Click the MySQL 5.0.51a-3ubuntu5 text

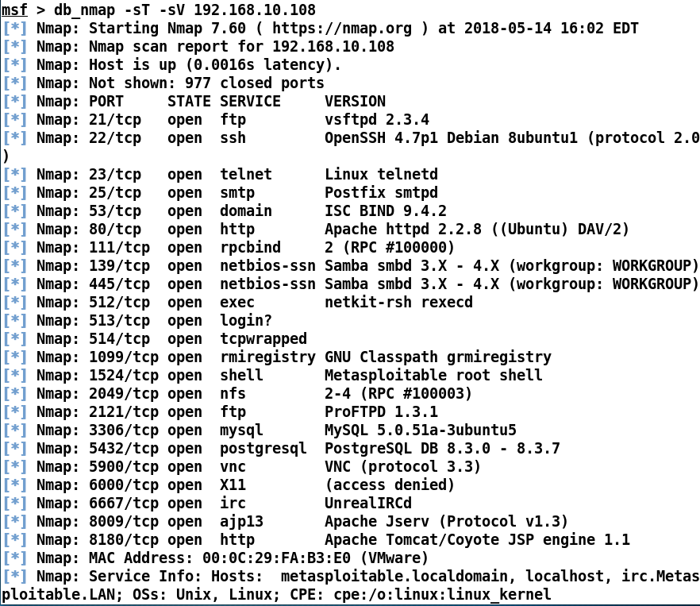(x=420, y=430)
